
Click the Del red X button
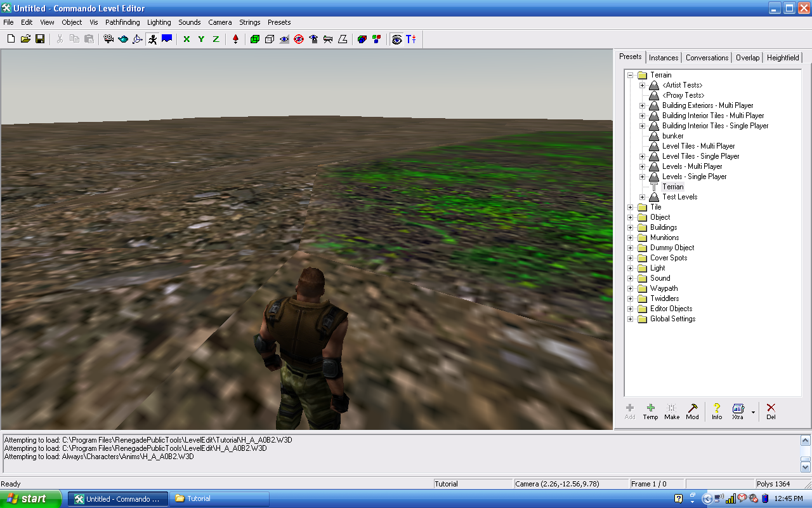click(x=771, y=411)
